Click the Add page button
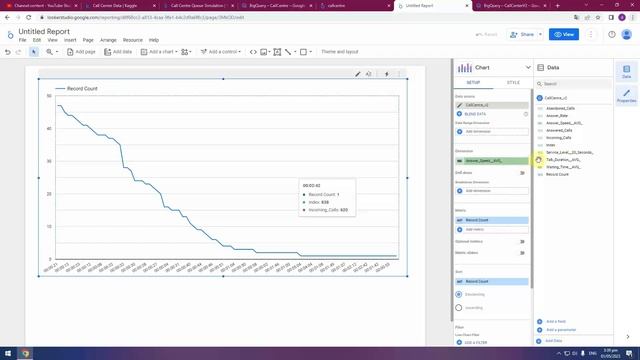 pyautogui.click(x=81, y=52)
